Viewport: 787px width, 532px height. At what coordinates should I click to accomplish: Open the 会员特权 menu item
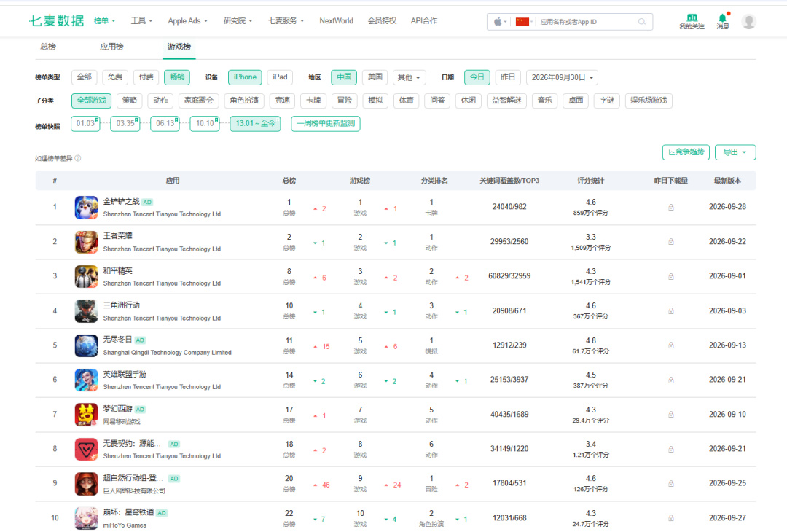[382, 20]
